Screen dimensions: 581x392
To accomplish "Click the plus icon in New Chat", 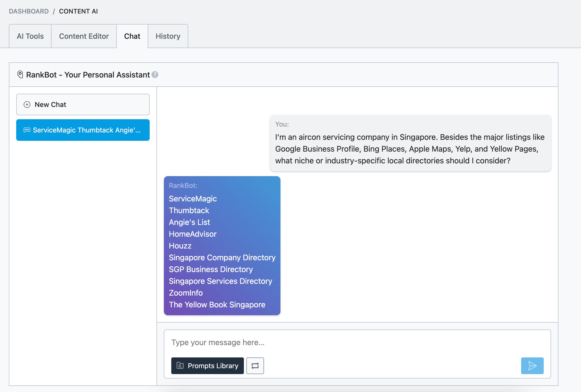I will click(x=27, y=105).
